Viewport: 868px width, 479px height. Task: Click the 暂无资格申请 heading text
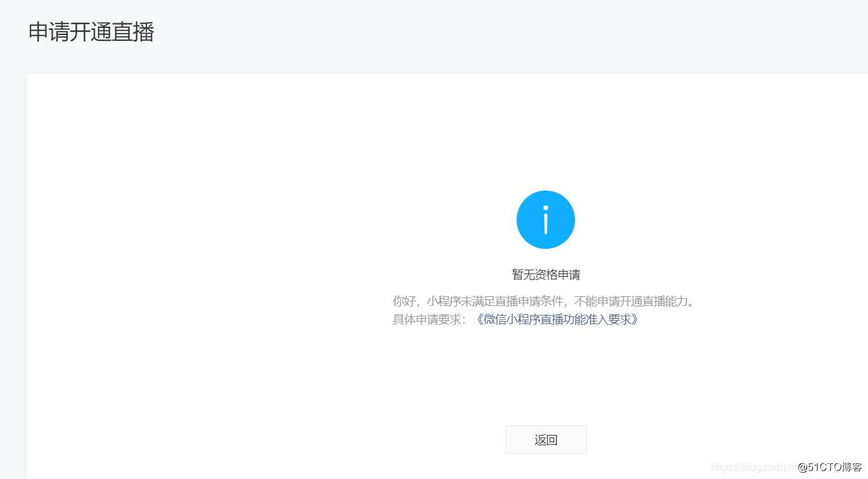546,275
